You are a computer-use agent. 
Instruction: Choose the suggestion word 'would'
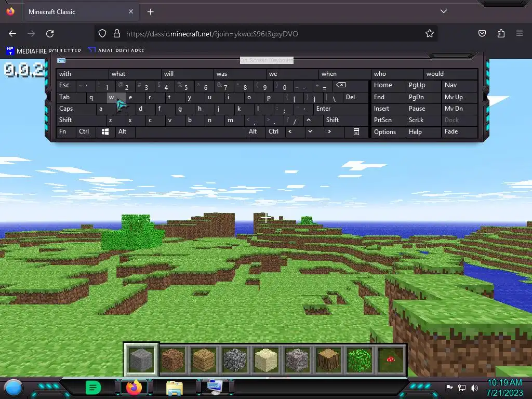click(x=450, y=74)
